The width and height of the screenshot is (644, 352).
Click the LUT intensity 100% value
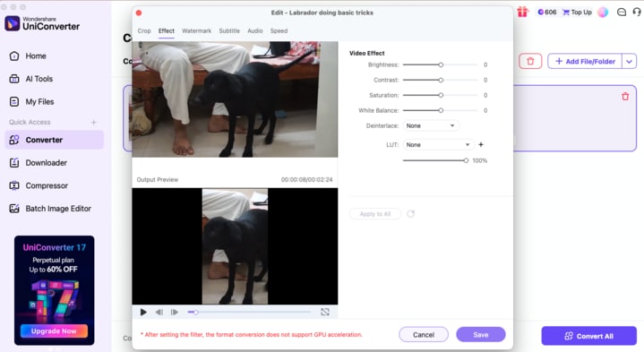[x=480, y=160]
